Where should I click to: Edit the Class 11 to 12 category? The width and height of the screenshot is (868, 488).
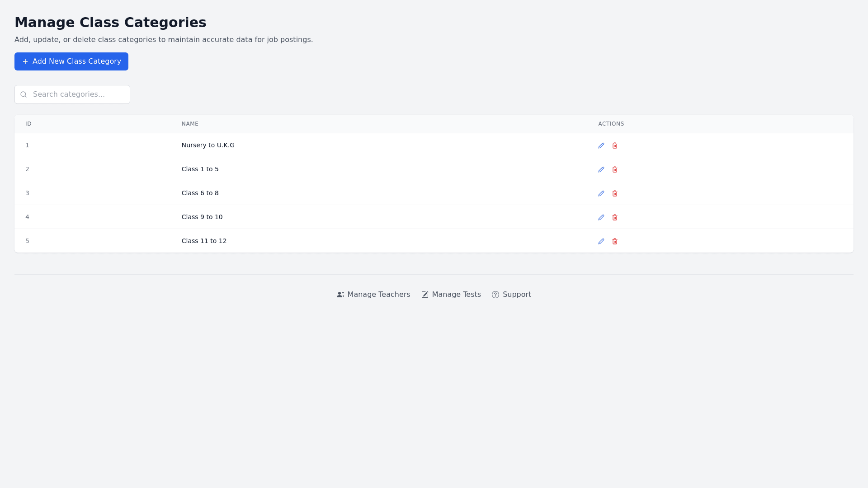[x=601, y=241]
